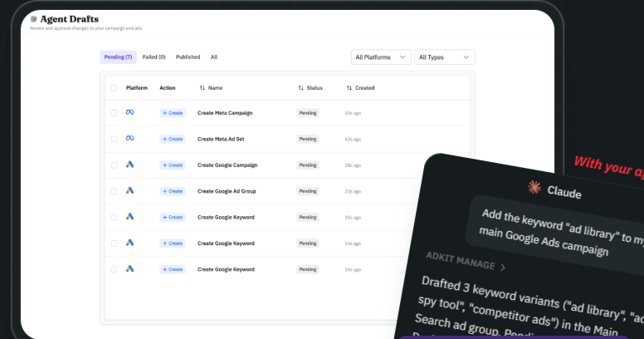
Task: Click the 'Create Google Campaign' name text
Action: [x=227, y=165]
